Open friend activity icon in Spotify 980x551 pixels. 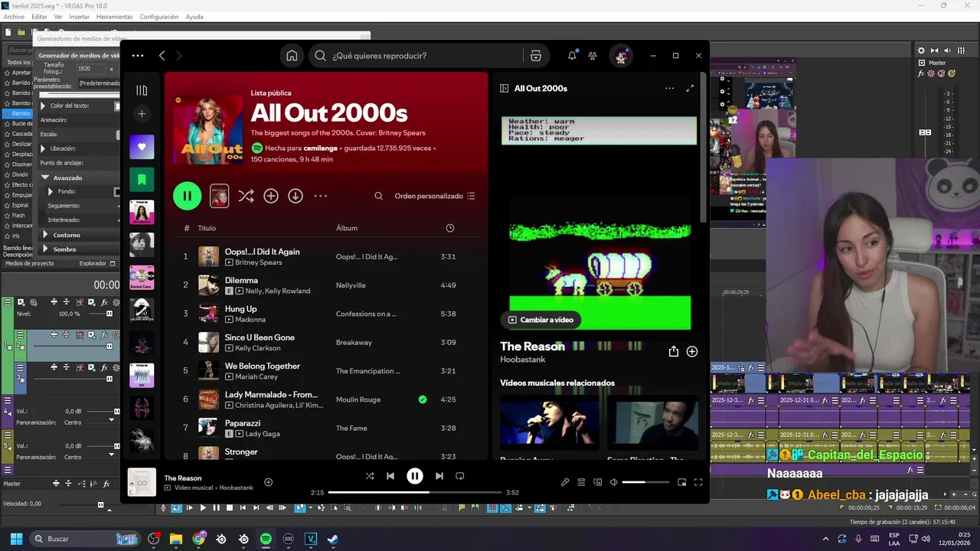[593, 56]
